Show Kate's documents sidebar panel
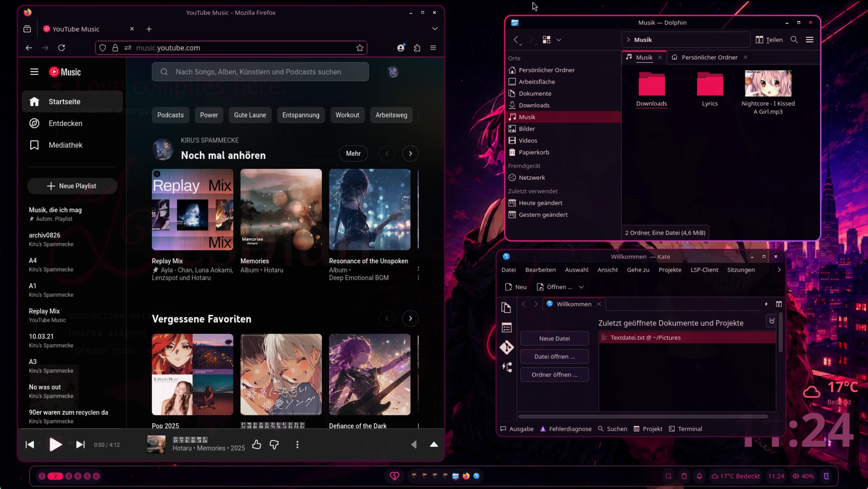Image resolution: width=868 pixels, height=489 pixels. (506, 307)
